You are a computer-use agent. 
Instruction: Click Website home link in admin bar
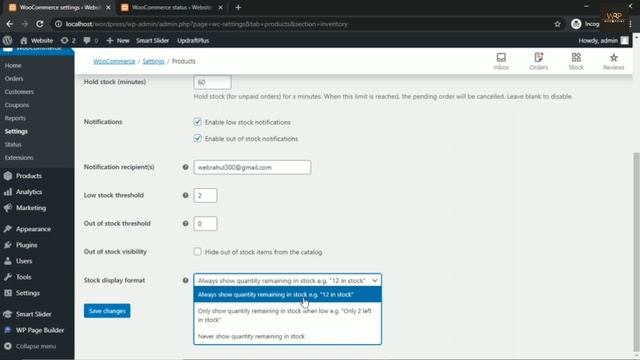(36, 40)
